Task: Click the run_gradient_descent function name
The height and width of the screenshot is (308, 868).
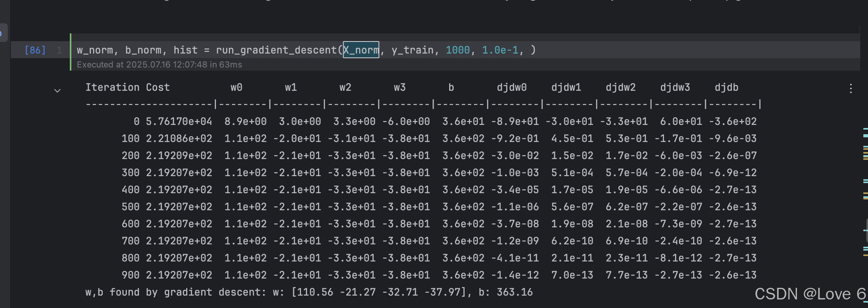Action: (277, 50)
